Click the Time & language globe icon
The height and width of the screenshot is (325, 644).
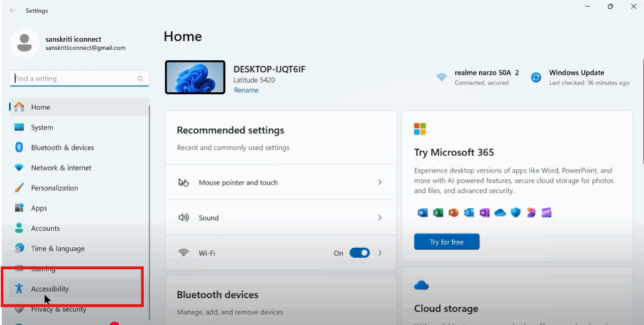coord(19,248)
